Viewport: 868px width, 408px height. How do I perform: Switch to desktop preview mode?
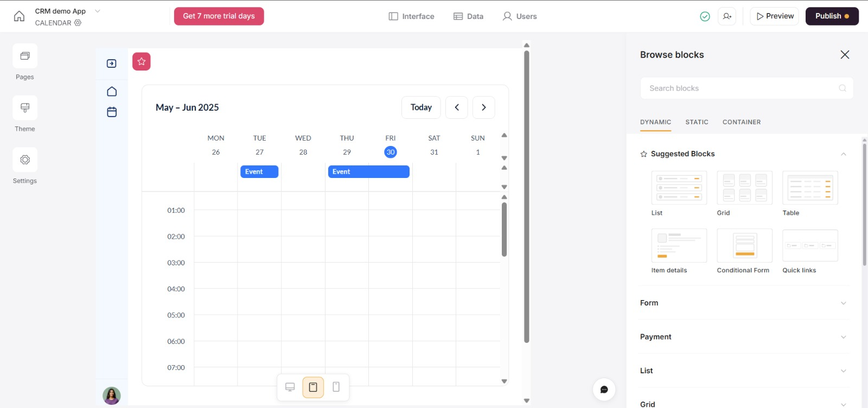click(x=290, y=387)
